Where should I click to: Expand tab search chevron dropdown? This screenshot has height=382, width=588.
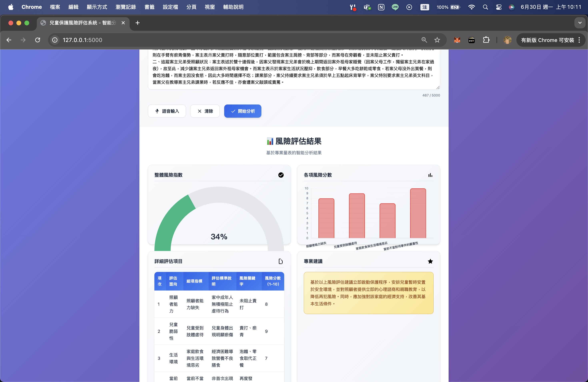tap(580, 23)
